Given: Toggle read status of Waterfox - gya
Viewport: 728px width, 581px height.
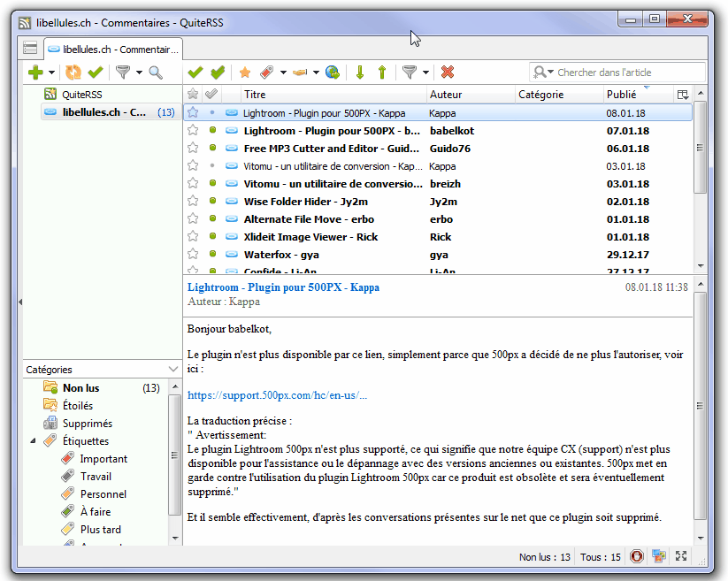Looking at the screenshot, I should coord(212,254).
